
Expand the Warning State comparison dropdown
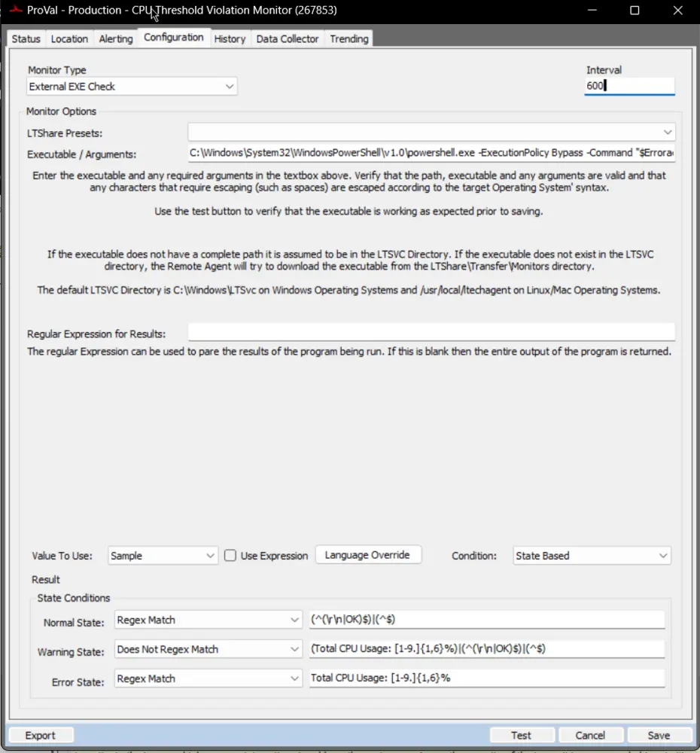208,649
